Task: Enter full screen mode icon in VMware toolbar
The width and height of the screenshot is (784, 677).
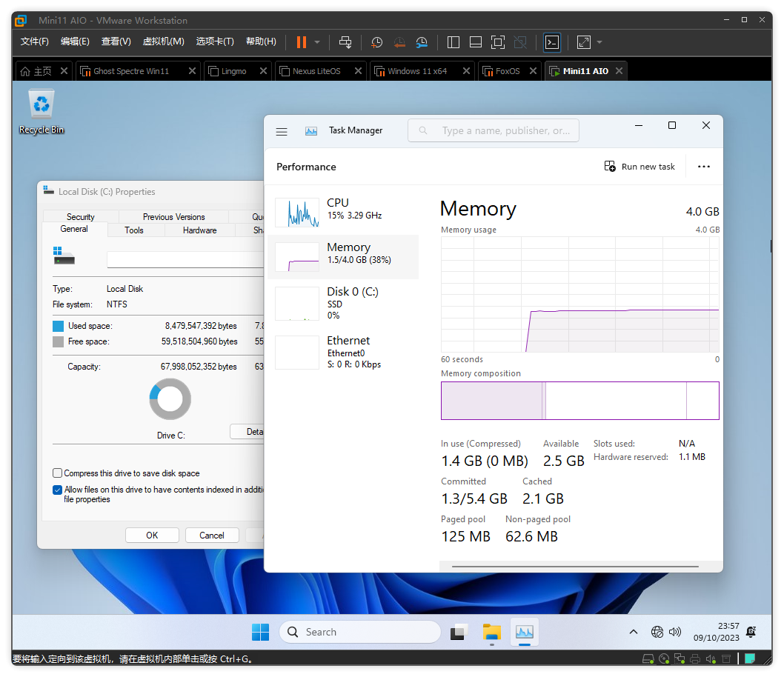Action: pos(498,42)
